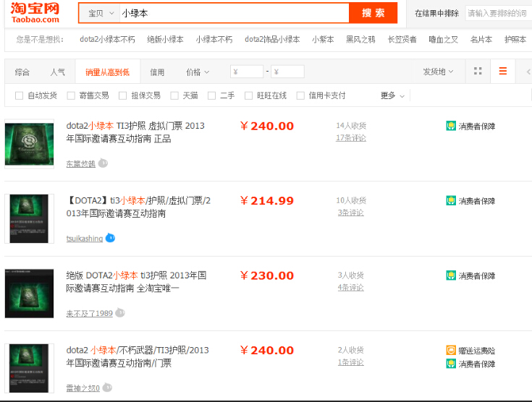Click the minimum price input field

click(247, 72)
